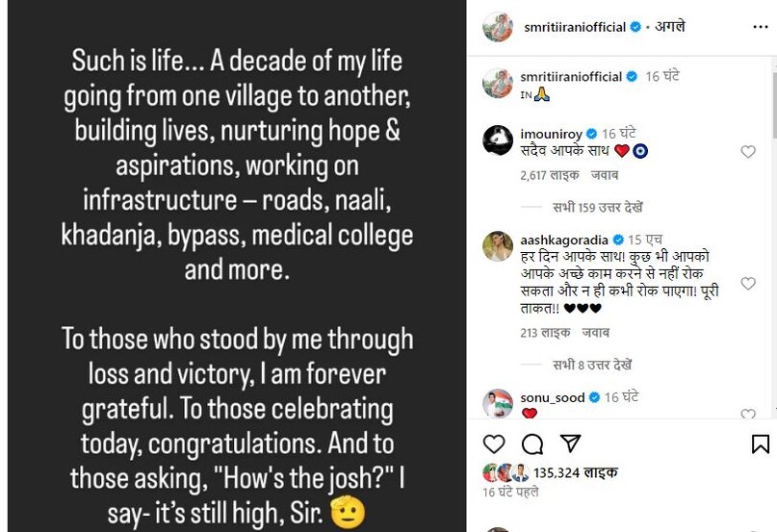Open imouniroy's profile avatar
This screenshot has height=532, width=777.
point(497,140)
